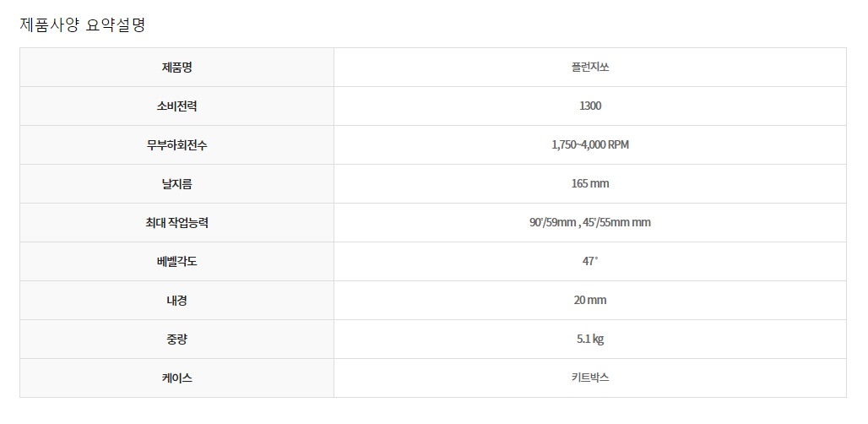Click the 제품사양 요약설명 heading
The image size is (868, 424).
83,24
